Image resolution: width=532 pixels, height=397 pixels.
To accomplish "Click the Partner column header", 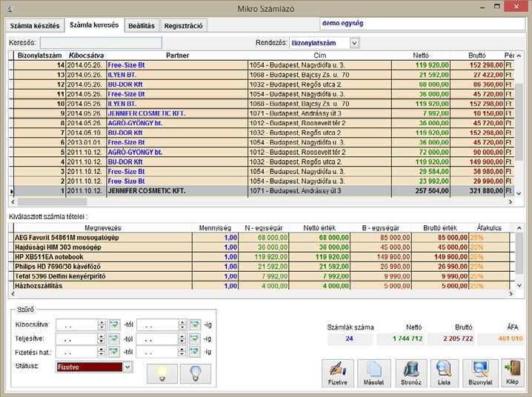I will click(x=177, y=56).
